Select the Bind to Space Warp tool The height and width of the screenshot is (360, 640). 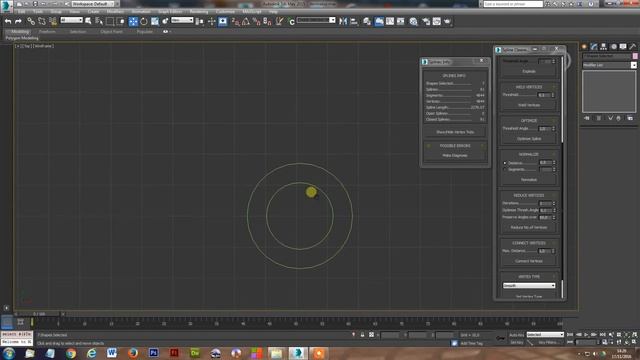point(53,21)
